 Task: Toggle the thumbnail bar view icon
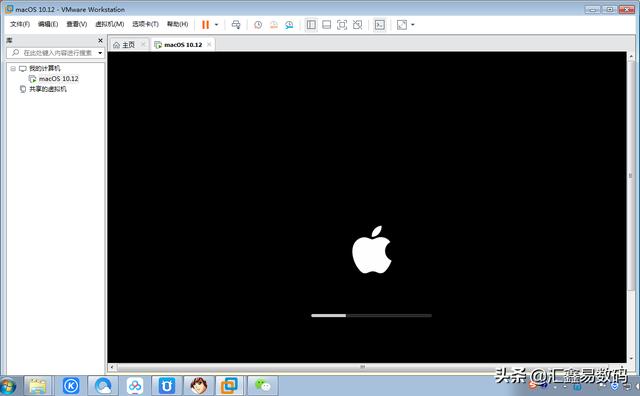click(x=327, y=25)
